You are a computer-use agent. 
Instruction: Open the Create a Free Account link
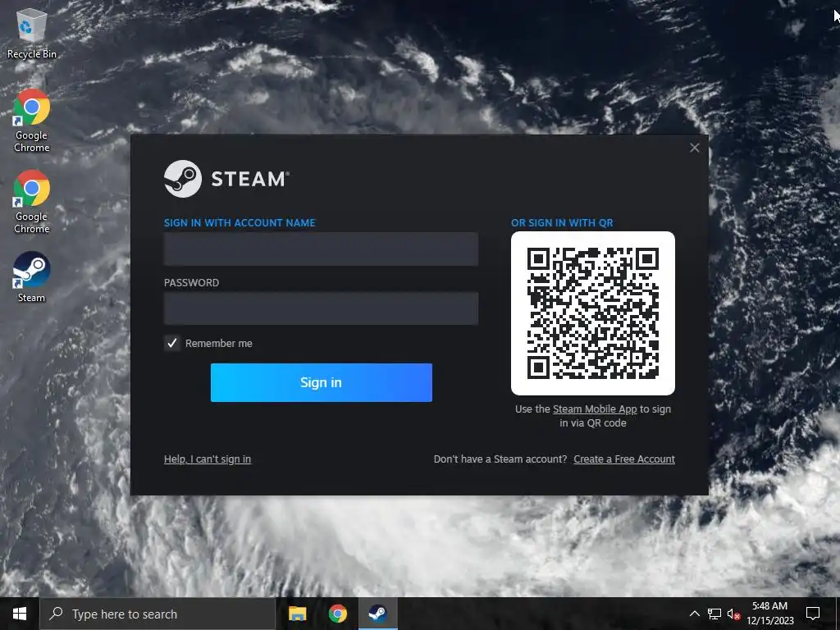pos(624,459)
